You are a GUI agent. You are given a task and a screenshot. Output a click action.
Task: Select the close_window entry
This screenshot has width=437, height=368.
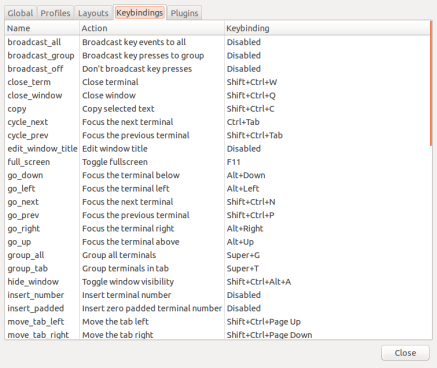35,95
